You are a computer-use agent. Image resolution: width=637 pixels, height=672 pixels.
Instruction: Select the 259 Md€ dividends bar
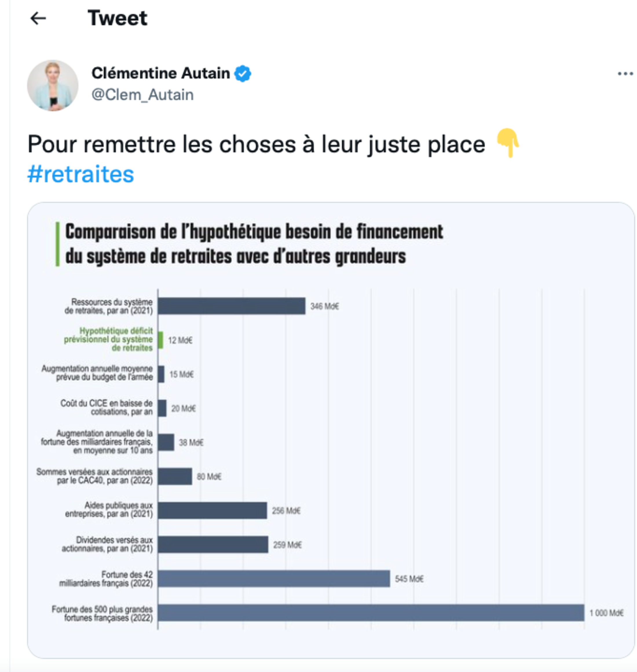213,544
